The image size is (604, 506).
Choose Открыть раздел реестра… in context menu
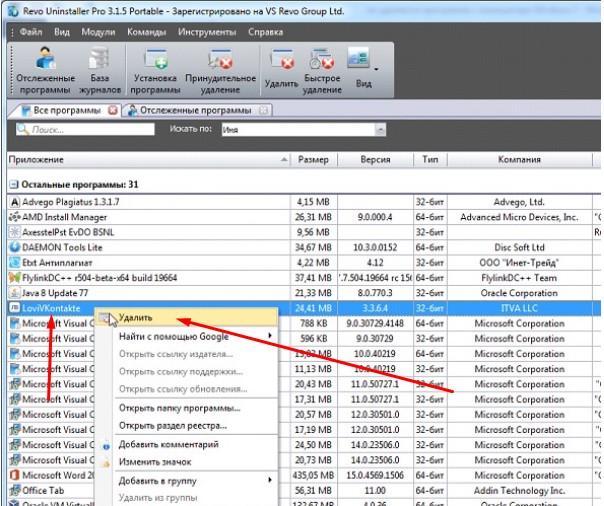click(x=186, y=426)
